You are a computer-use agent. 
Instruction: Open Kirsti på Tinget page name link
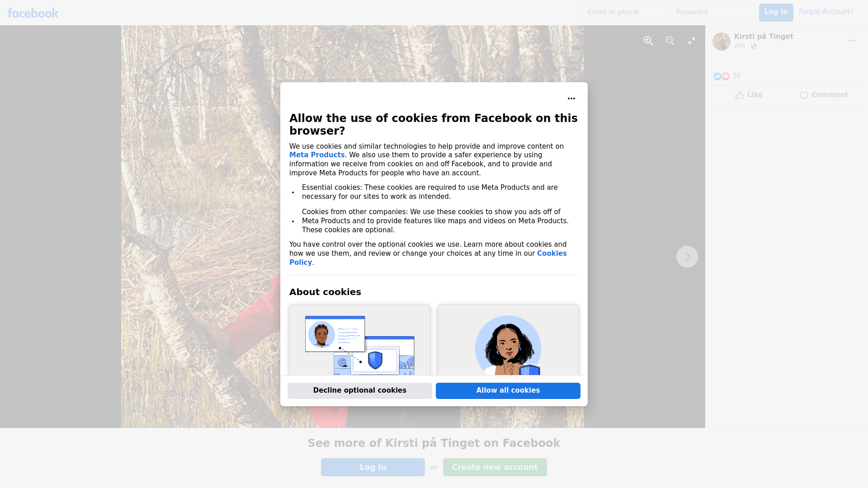764,37
